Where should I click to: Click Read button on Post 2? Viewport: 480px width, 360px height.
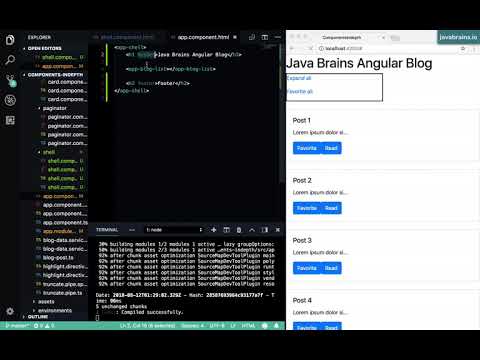331,208
